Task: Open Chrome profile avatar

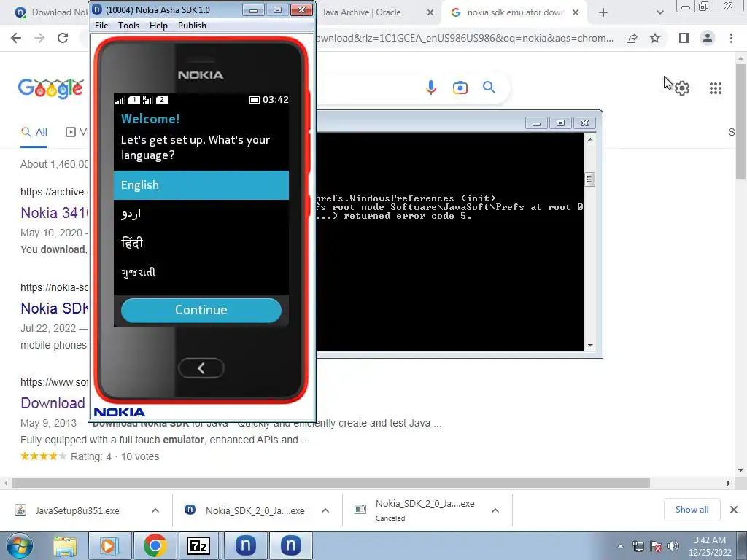Action: [x=708, y=38]
